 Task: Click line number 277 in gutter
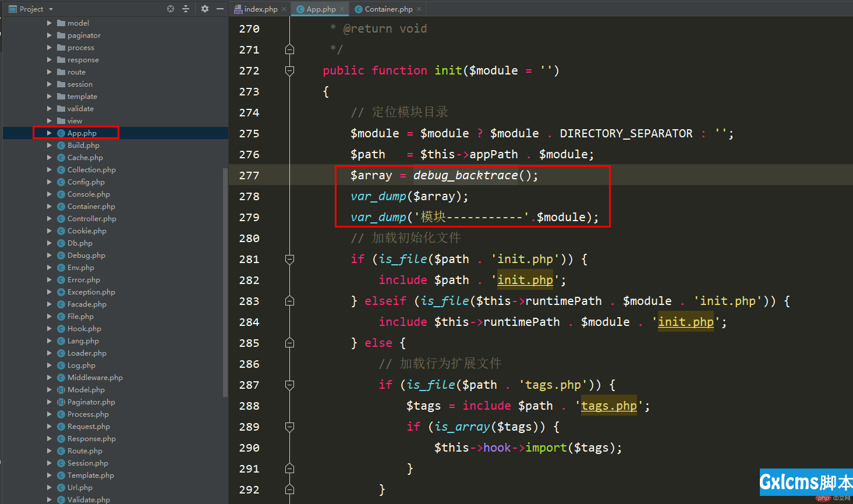(249, 175)
